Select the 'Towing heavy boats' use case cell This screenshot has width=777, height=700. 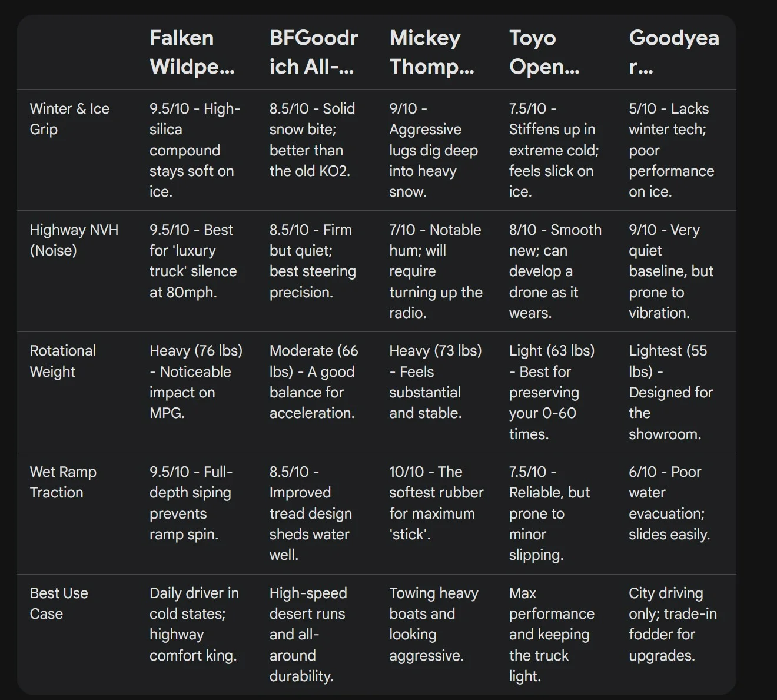(434, 624)
